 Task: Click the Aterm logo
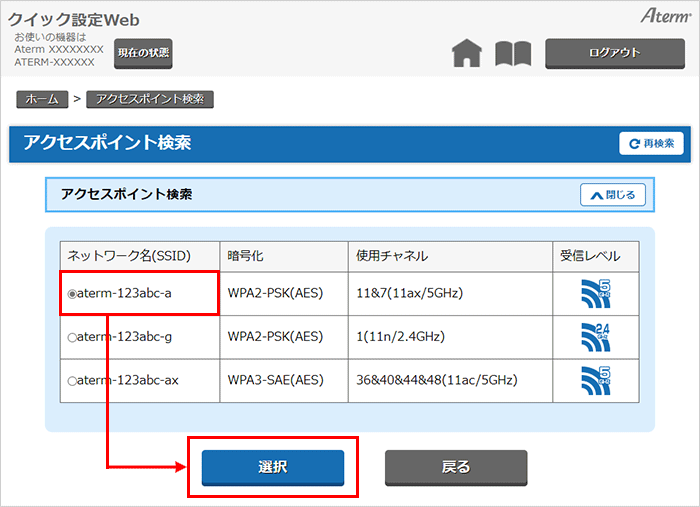[663, 19]
